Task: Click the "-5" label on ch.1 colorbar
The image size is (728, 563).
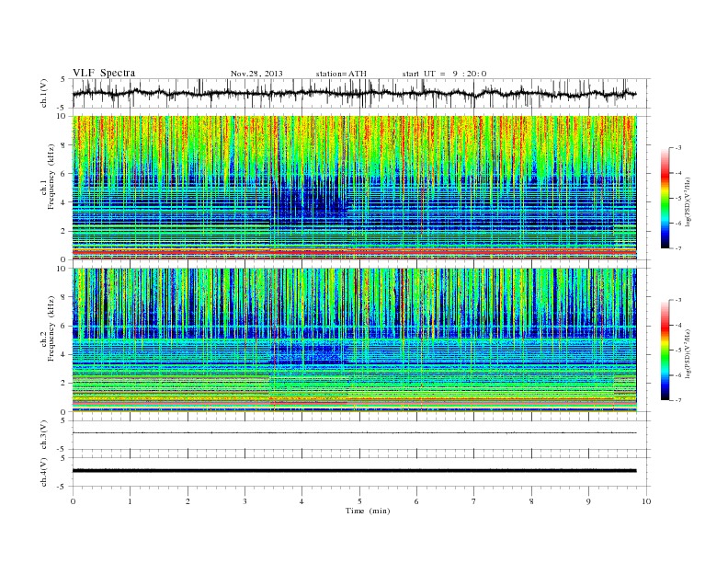Action: click(x=678, y=199)
